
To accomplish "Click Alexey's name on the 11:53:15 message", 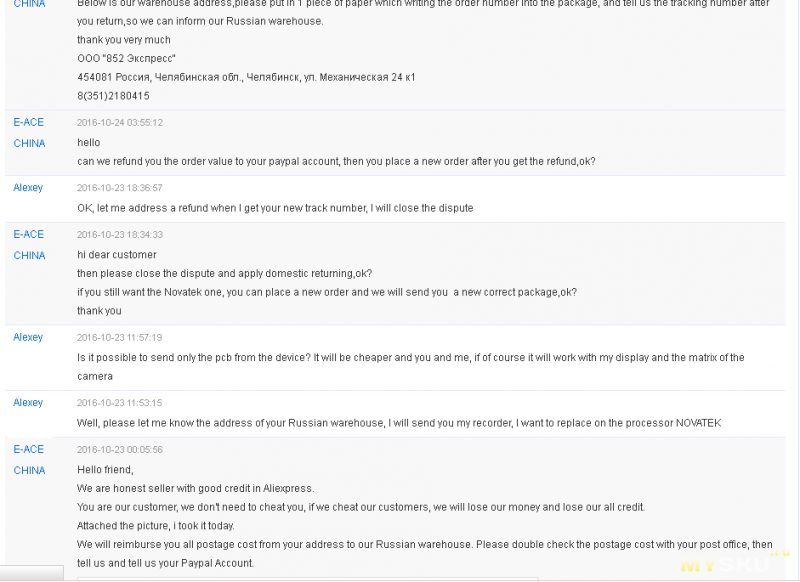I will pyautogui.click(x=28, y=402).
